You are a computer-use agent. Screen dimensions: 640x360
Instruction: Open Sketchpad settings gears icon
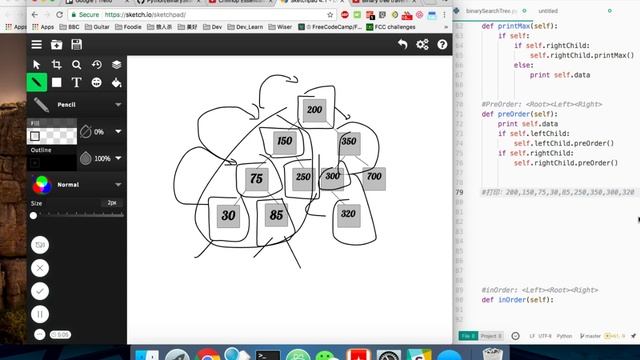click(x=422, y=44)
